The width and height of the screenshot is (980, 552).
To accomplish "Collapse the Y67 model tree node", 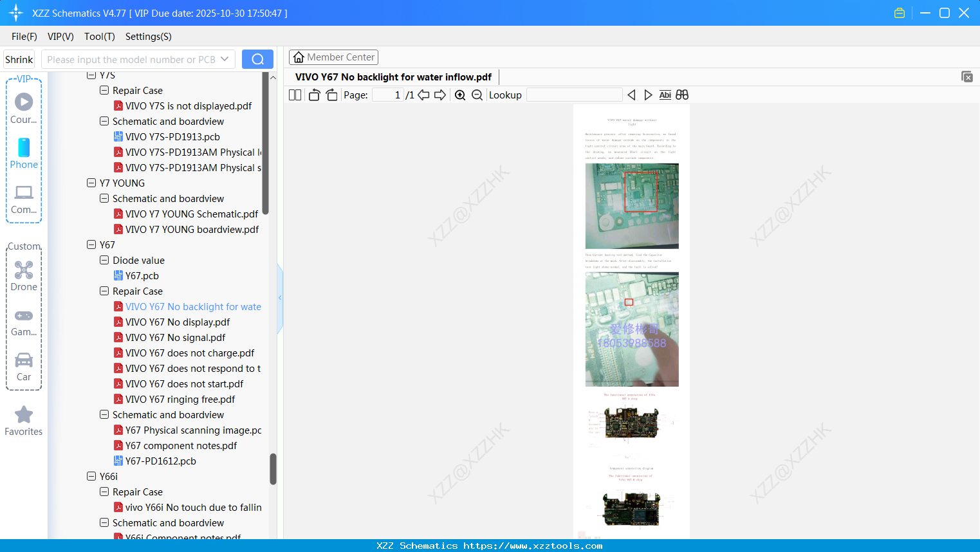I will pyautogui.click(x=91, y=244).
